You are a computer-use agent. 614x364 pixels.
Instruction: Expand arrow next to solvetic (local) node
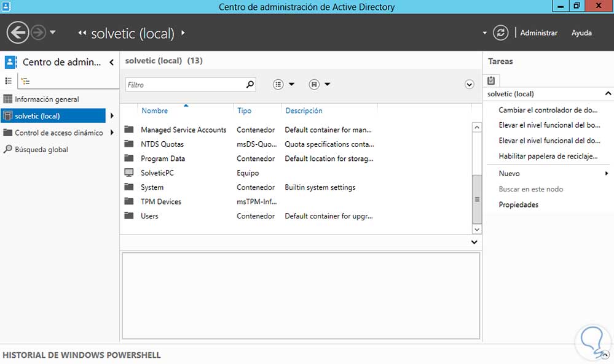112,116
